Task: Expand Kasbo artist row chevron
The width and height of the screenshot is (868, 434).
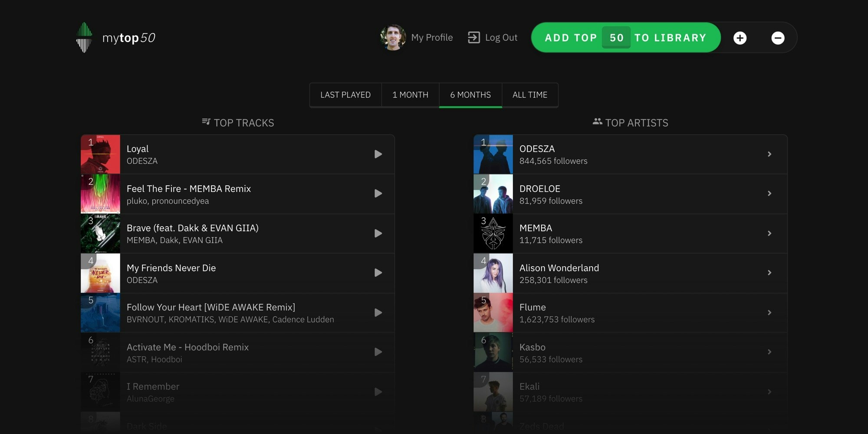Action: [769, 352]
